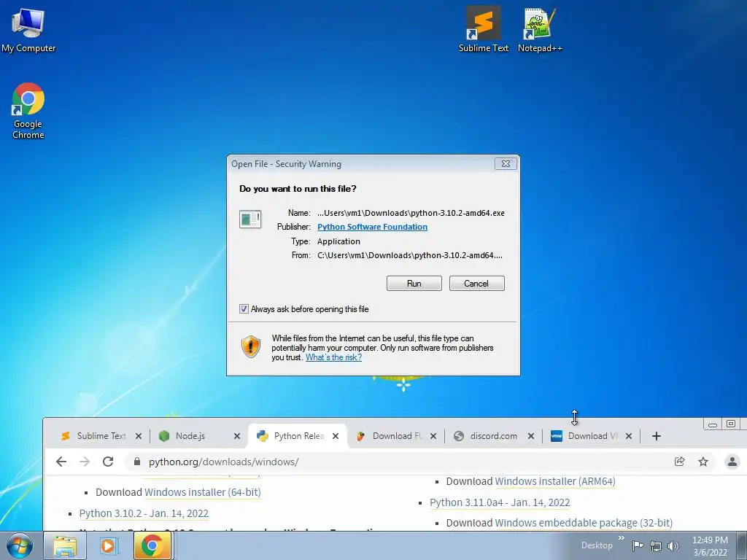
Task: Open Python 3.10.2 - Jan. 14, 2022 link
Action: (x=144, y=513)
